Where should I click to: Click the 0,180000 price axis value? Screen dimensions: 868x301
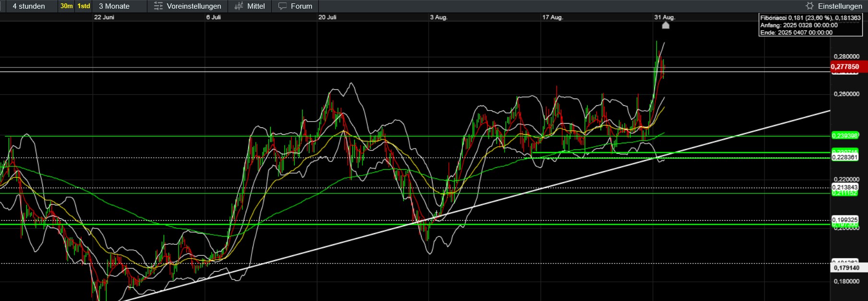coord(846,281)
